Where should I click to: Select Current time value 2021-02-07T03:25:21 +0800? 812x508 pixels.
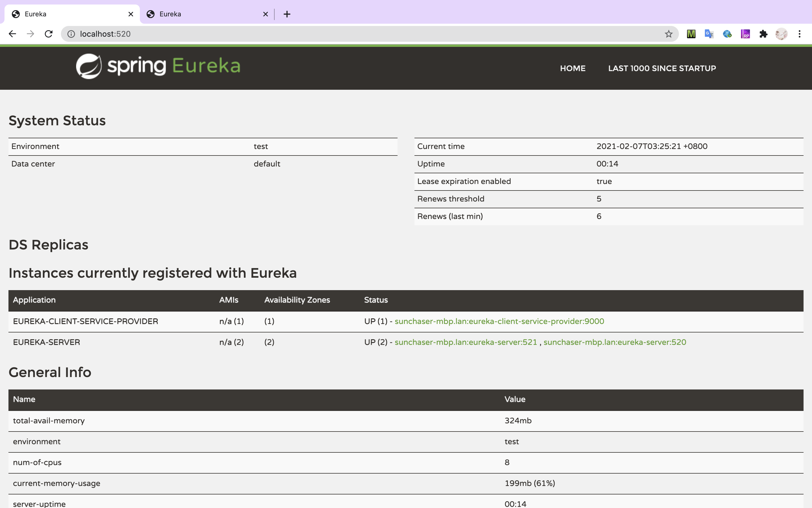click(652, 146)
